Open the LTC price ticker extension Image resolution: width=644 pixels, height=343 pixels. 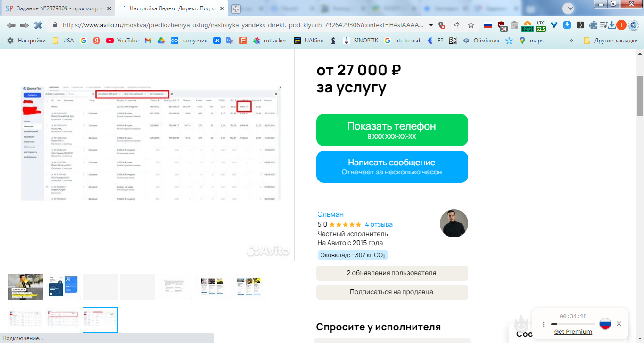point(540,26)
